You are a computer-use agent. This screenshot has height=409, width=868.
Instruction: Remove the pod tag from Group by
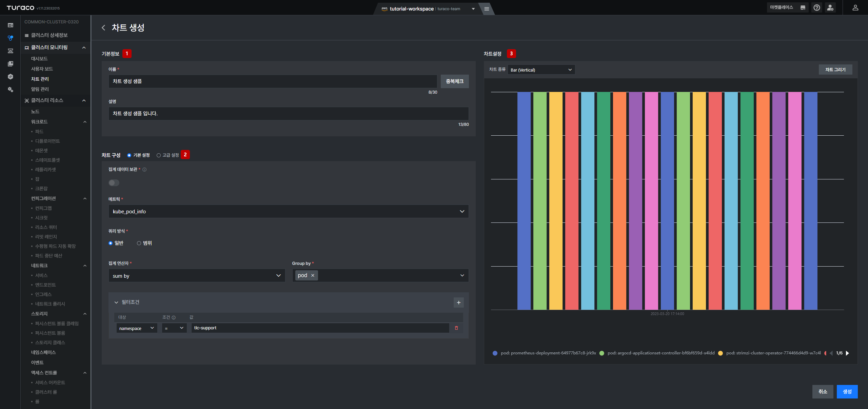click(313, 275)
